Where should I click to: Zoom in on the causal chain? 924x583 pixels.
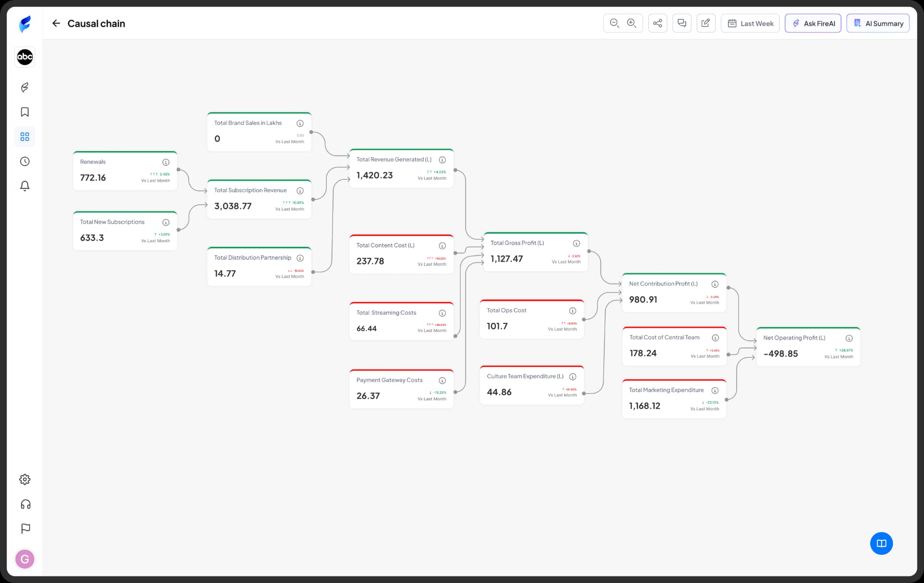tap(632, 23)
